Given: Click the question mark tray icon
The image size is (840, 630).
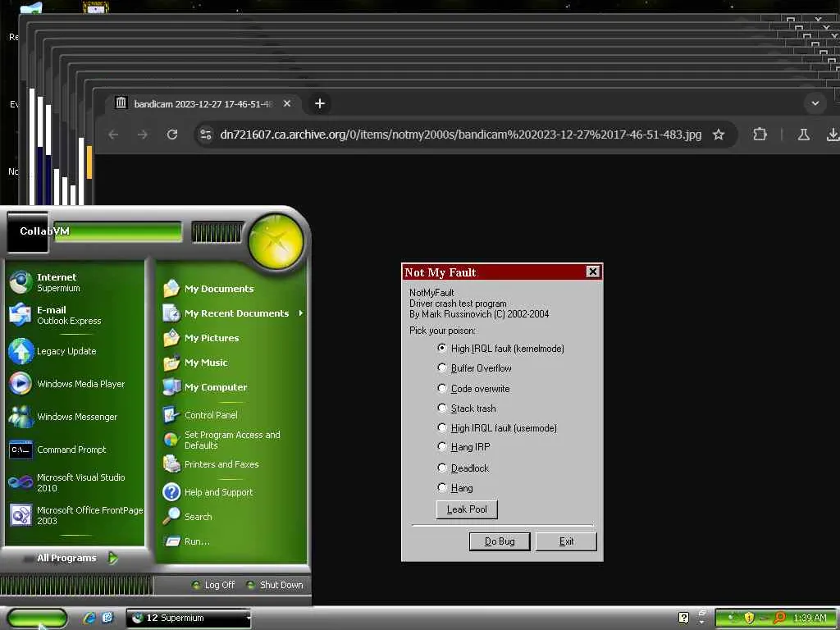Looking at the screenshot, I should point(683,618).
